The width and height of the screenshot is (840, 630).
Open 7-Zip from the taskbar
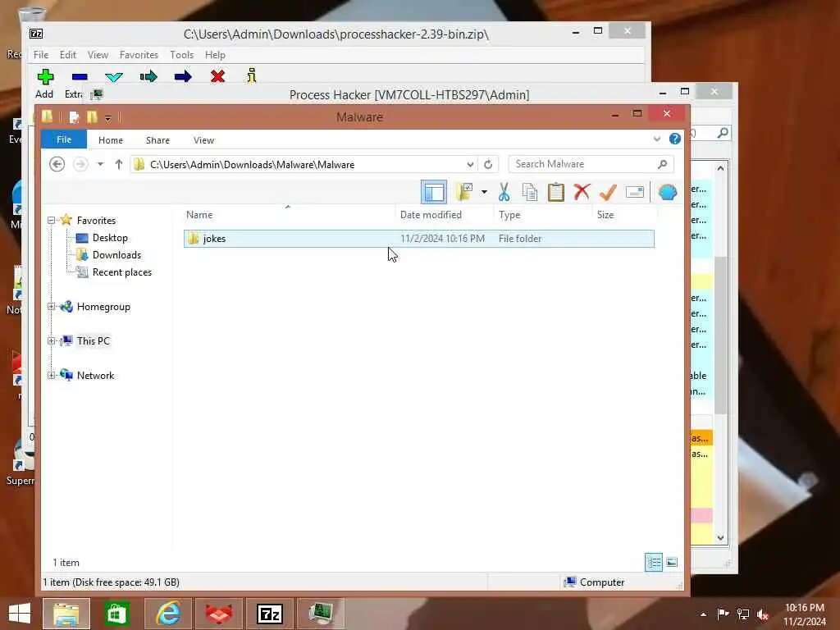[x=269, y=614]
